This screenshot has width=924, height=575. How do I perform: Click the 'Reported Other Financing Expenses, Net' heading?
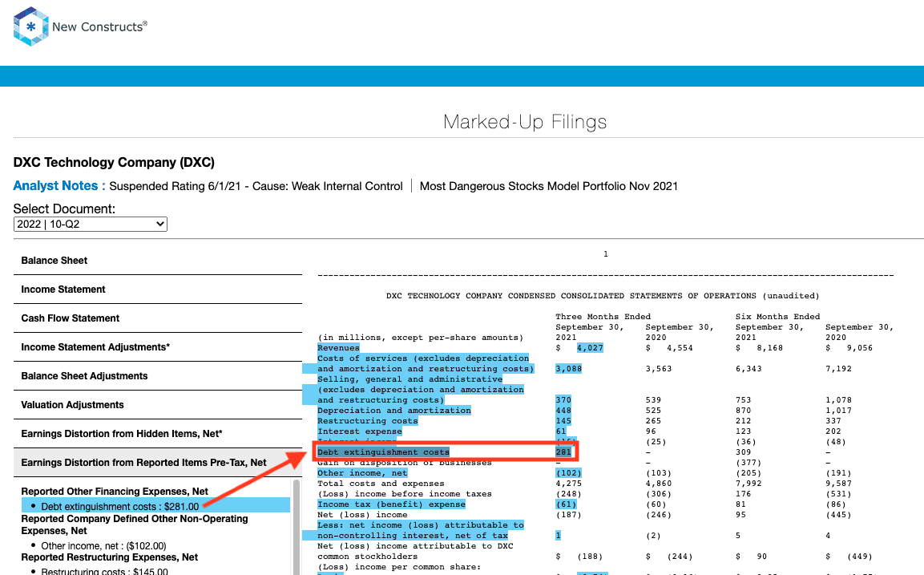pyautogui.click(x=115, y=492)
